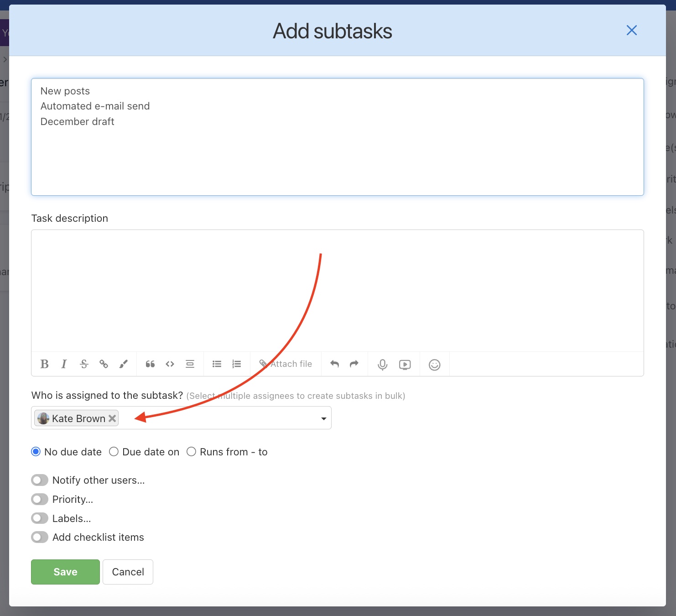Open the assignee dropdown arrow
Screen dimensions: 676x616
coord(323,418)
